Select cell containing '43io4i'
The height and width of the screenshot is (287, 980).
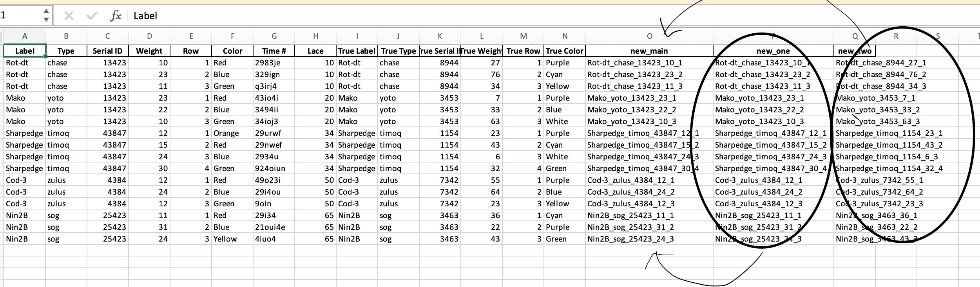pyautogui.click(x=274, y=98)
